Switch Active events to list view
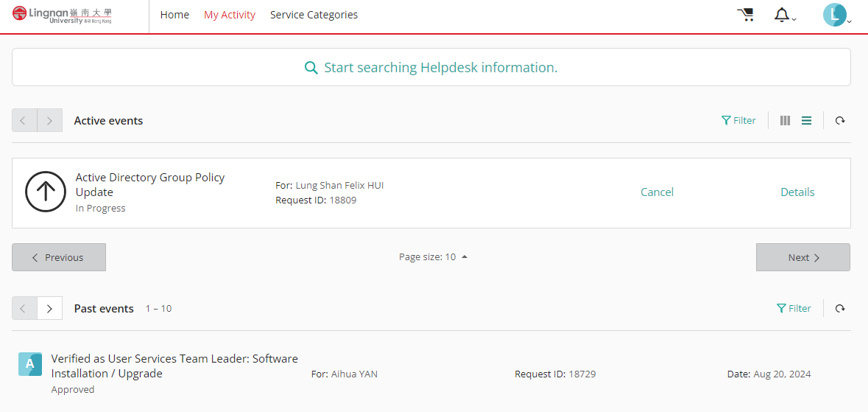868x412 pixels. [x=807, y=120]
